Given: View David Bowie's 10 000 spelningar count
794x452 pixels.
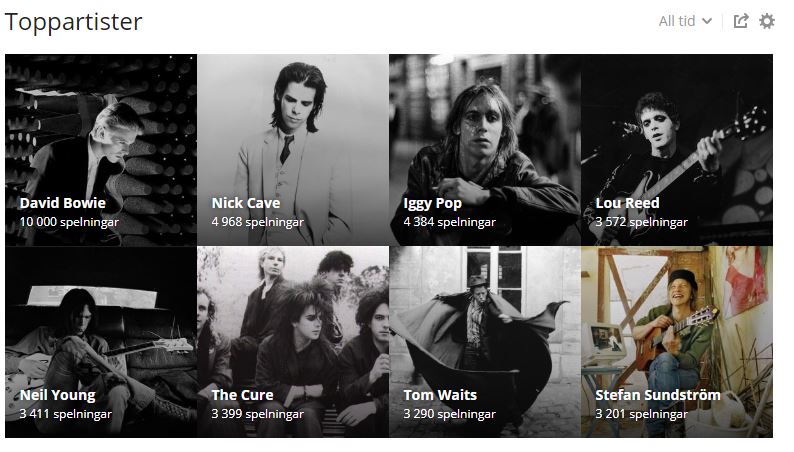Looking at the screenshot, I should click(67, 222).
